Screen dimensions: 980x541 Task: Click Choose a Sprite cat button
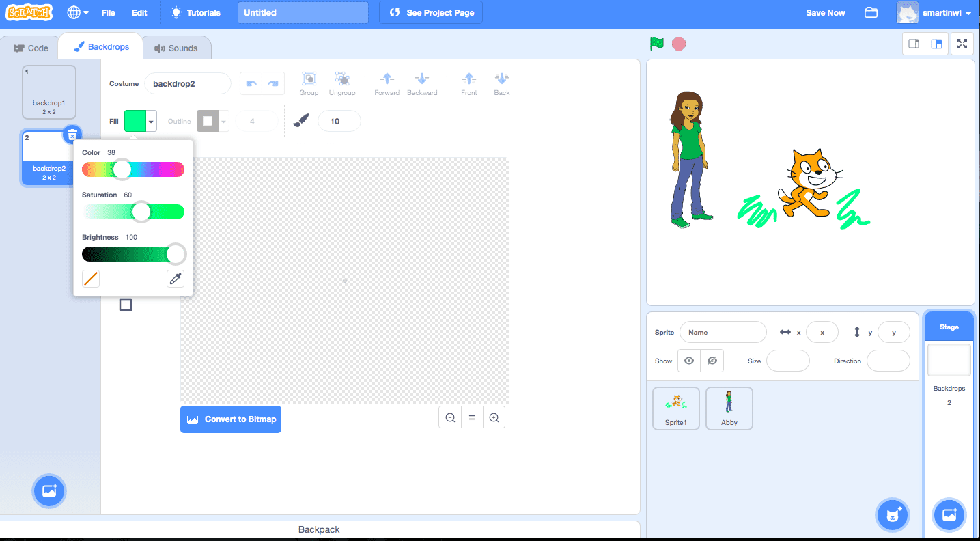[893, 515]
